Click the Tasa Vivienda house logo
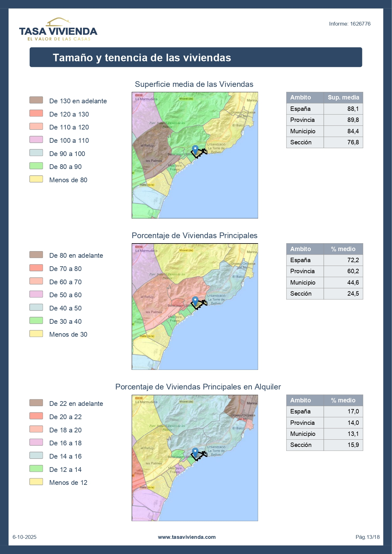The height and width of the screenshot is (554, 392). [58, 29]
